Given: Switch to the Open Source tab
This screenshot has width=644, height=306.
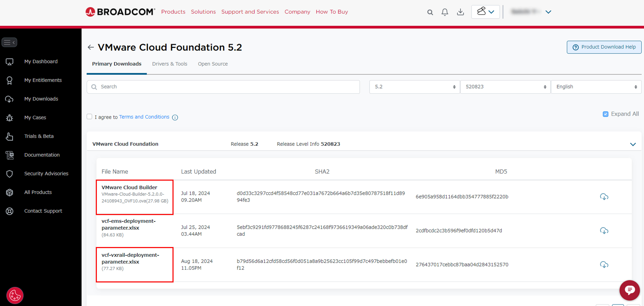Looking at the screenshot, I should coord(213,64).
